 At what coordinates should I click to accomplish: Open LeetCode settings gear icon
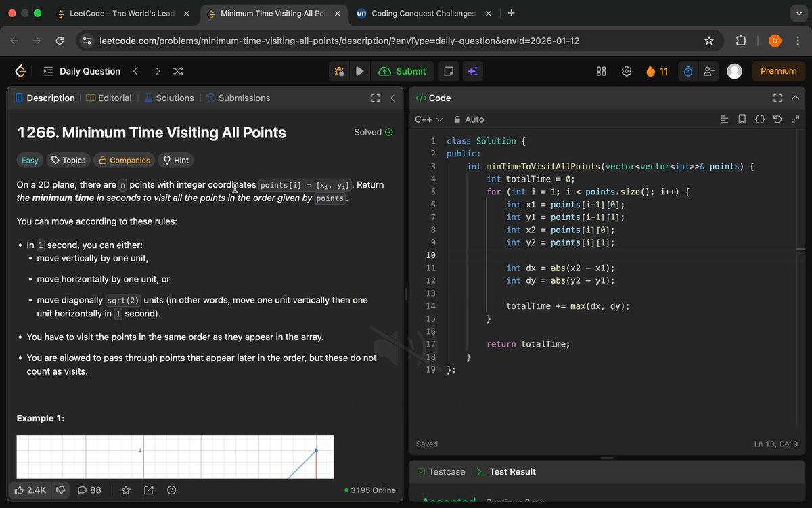pyautogui.click(x=627, y=71)
